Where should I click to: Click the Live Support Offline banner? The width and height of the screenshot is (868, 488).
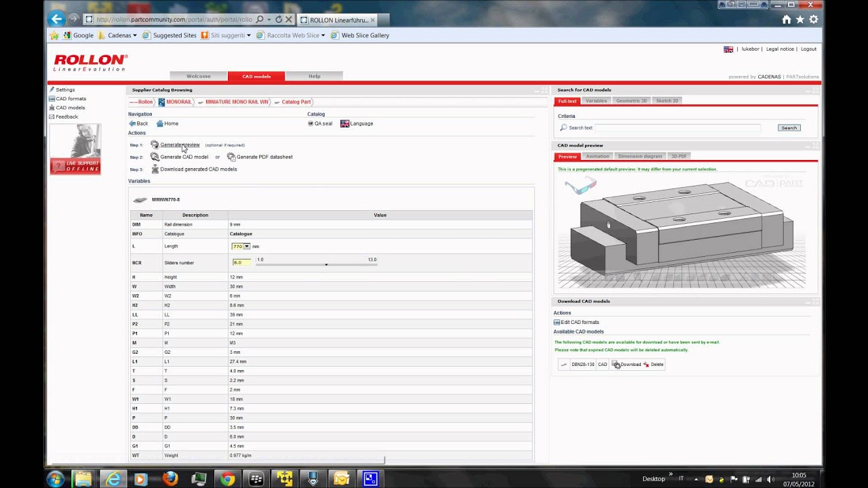pyautogui.click(x=75, y=149)
